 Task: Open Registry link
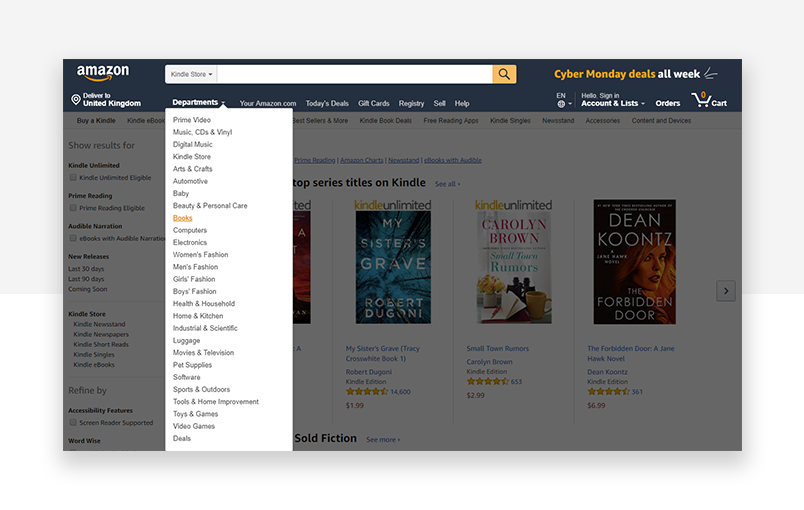(411, 103)
